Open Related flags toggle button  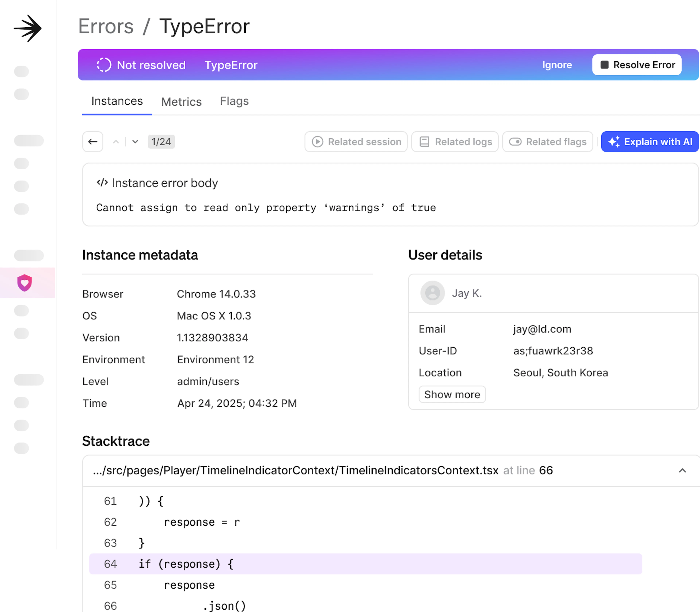pyautogui.click(x=548, y=142)
